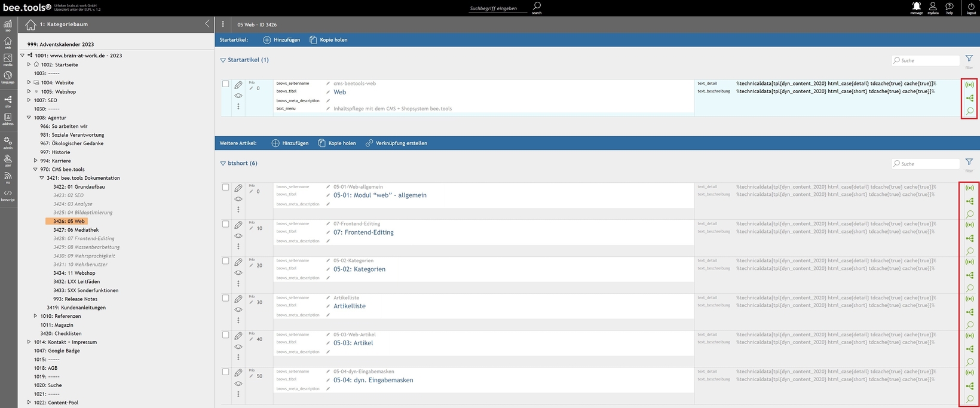Screen dimensions: 980x408
Task: Open the rss module in the sidebar
Action: tap(8, 177)
